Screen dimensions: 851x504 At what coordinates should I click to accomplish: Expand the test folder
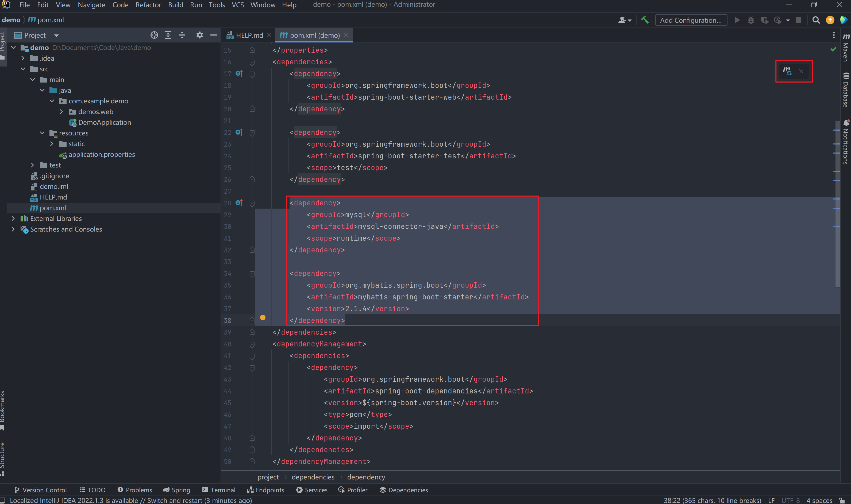(x=32, y=165)
